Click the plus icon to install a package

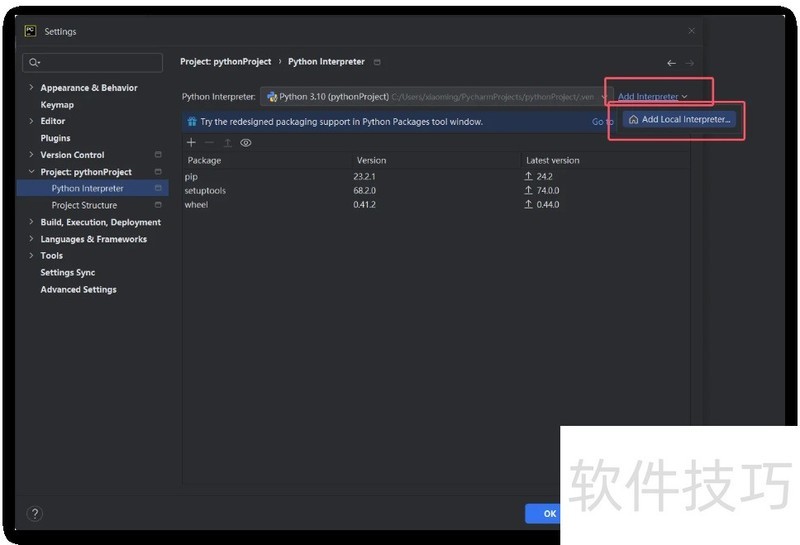pos(191,143)
